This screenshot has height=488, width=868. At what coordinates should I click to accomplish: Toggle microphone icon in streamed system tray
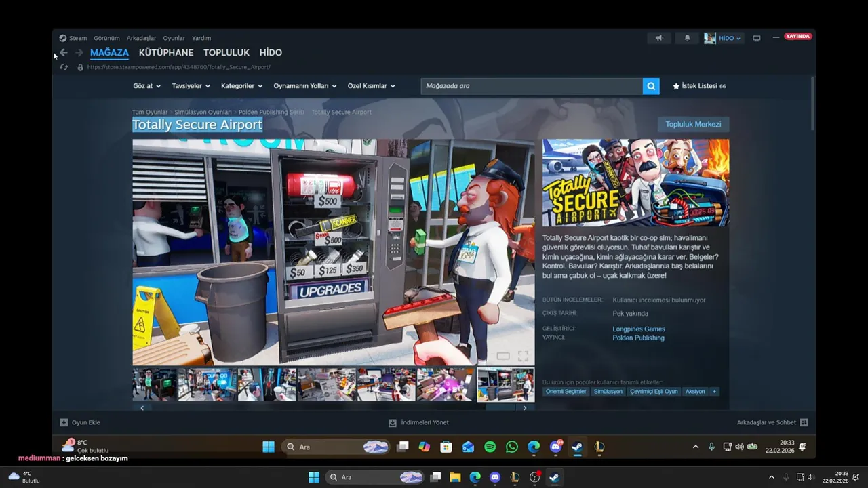[711, 447]
